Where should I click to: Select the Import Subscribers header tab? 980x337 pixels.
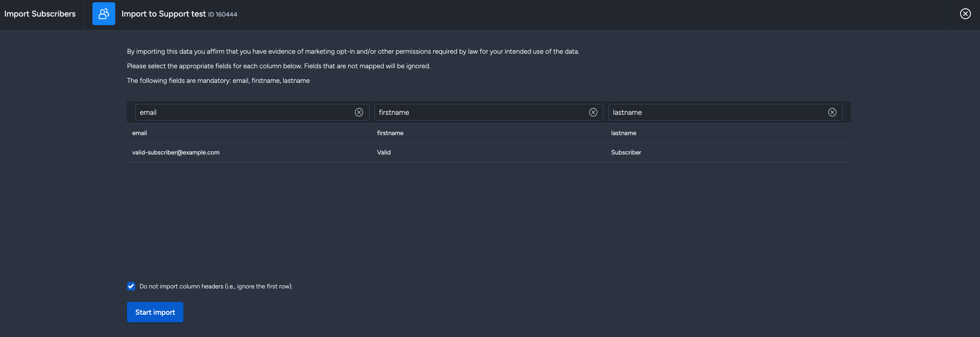pyautogui.click(x=40, y=14)
